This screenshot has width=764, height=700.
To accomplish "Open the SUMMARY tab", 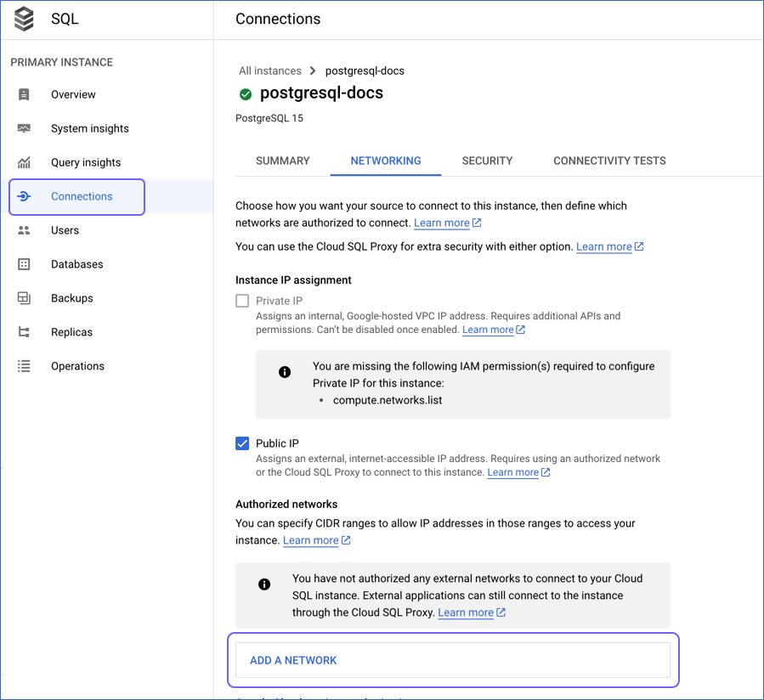I will [283, 161].
